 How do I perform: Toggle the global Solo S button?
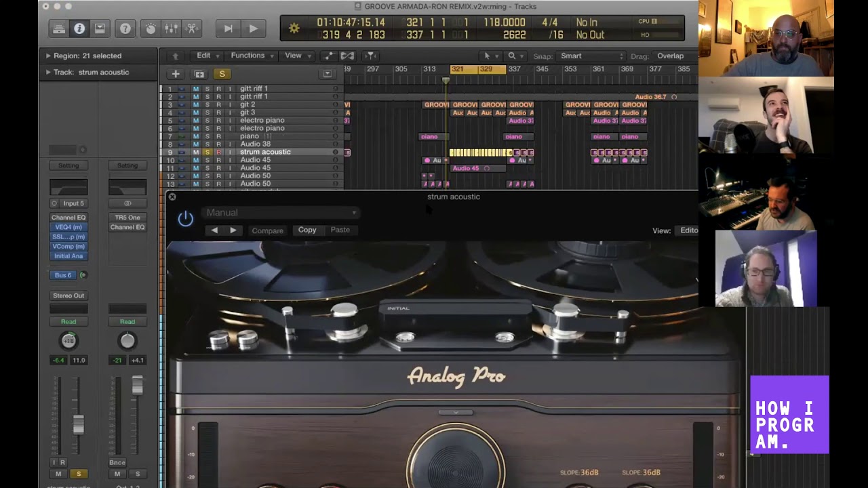222,74
